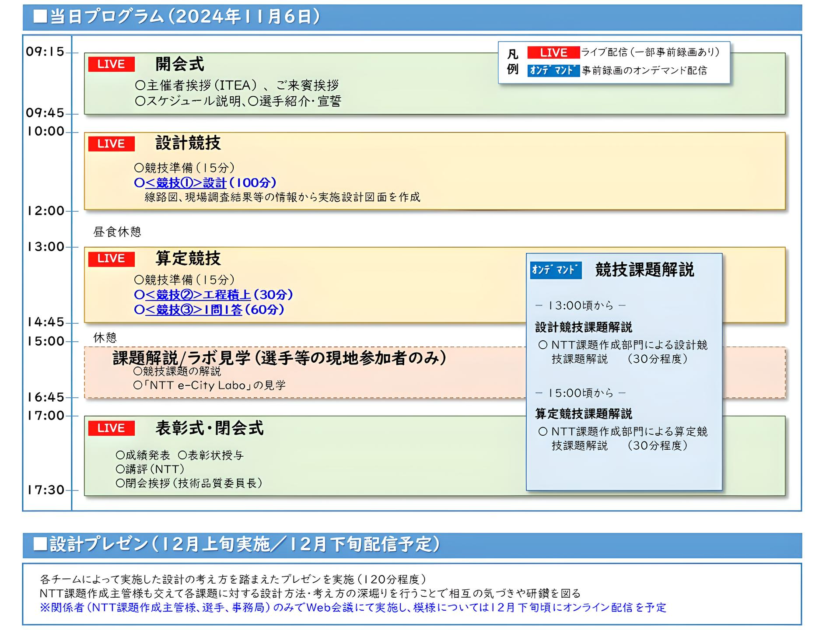Click the 各チームによって実施した設計 sentence

[x=233, y=580]
